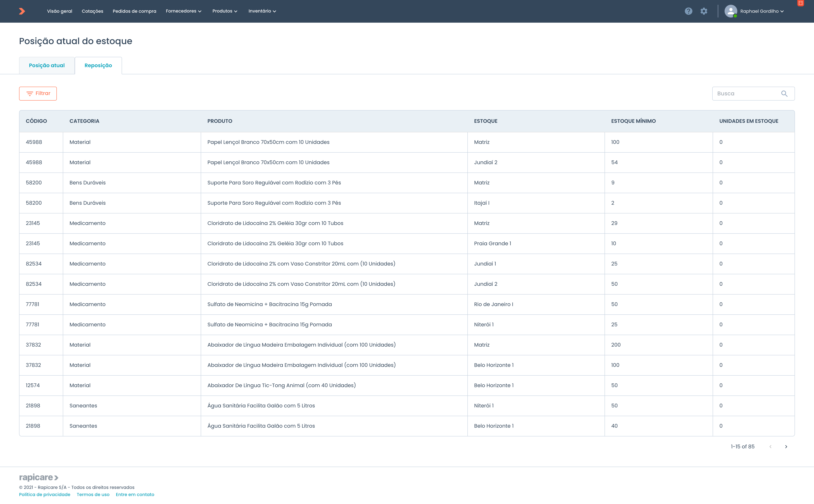Open the help question mark icon
The image size is (814, 504).
click(688, 11)
